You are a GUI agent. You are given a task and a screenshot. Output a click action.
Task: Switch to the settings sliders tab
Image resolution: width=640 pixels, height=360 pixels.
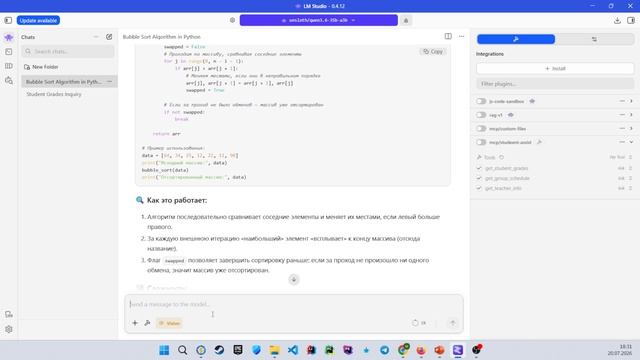pos(594,39)
